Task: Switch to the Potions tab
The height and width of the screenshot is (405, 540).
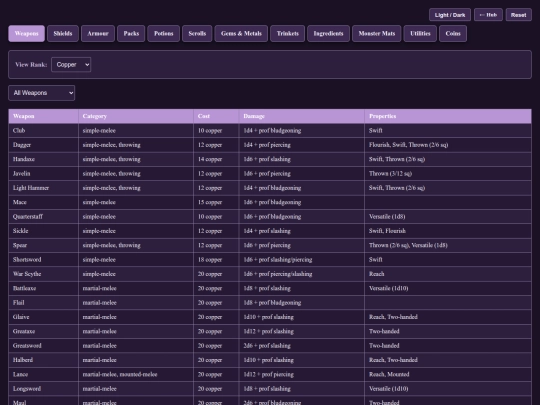Action: click(x=164, y=33)
